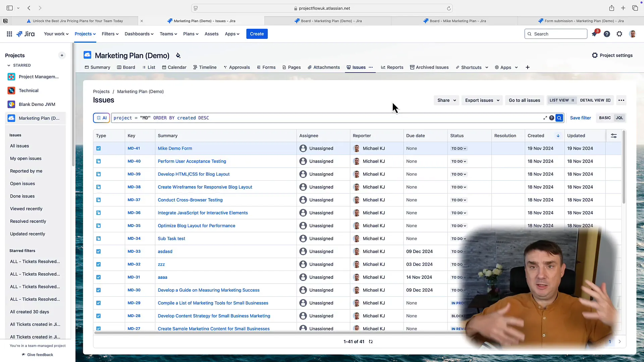Viewport: 644px width, 362px height.
Task: Collapse the STARRED projects section
Action: (9, 65)
